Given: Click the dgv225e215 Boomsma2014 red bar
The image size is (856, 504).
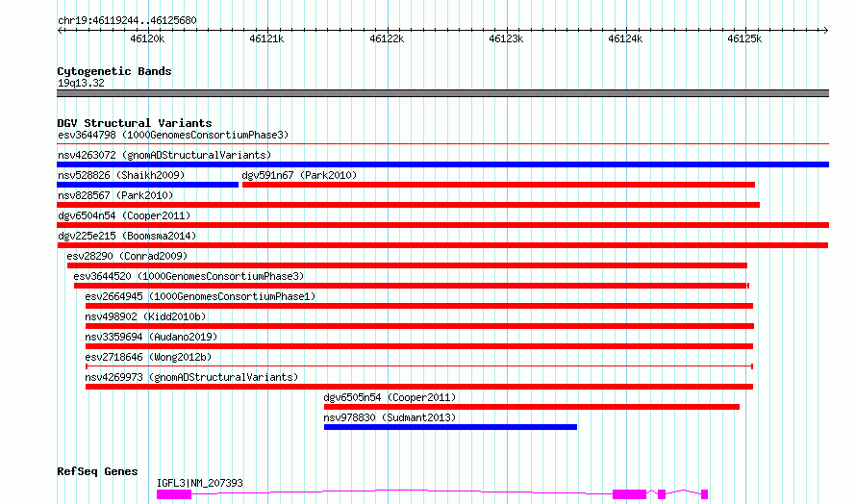Looking at the screenshot, I should (442, 245).
